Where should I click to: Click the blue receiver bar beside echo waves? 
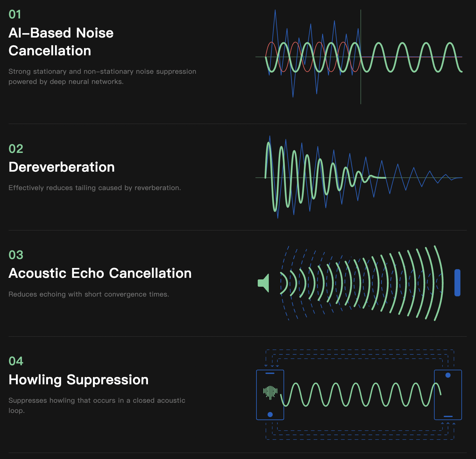pyautogui.click(x=457, y=283)
